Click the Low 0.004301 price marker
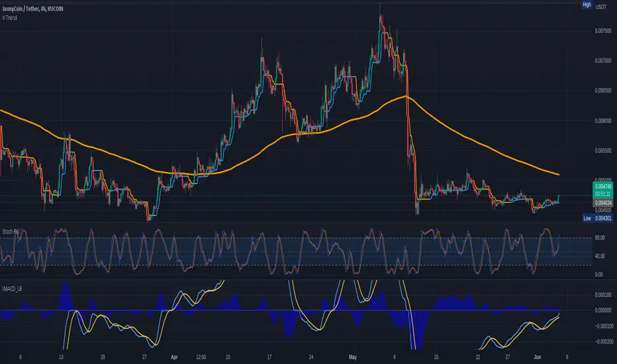This screenshot has width=617, height=364. point(597,218)
